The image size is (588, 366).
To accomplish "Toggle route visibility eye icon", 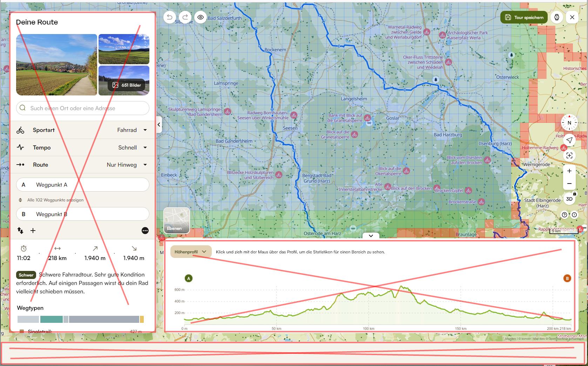I will pyautogui.click(x=201, y=17).
